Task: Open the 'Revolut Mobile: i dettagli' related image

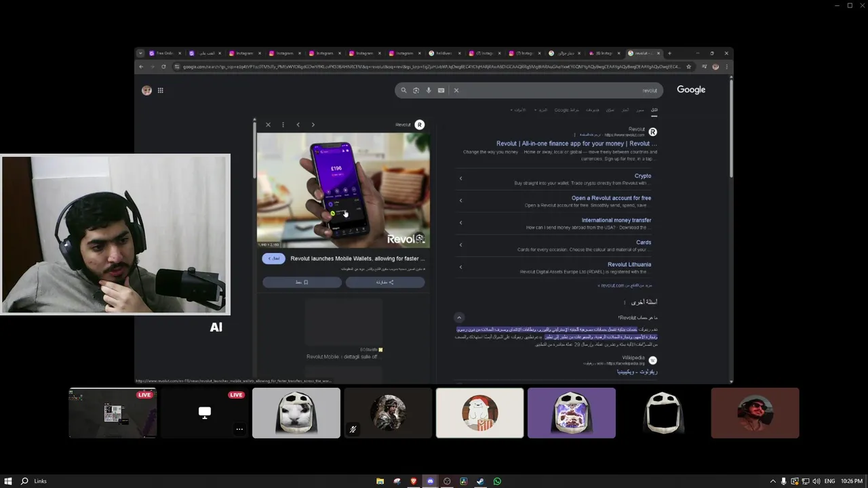Action: tap(343, 330)
